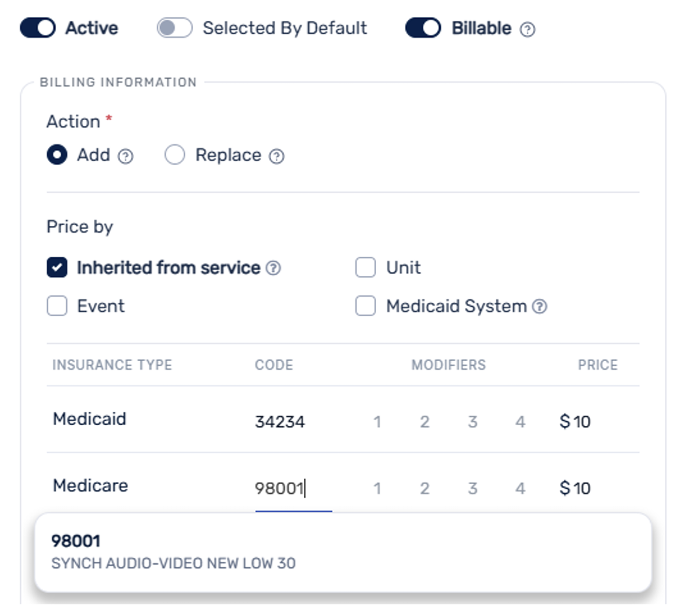Click Medicaid code field 34234
This screenshot has height=616, width=680.
click(x=293, y=422)
